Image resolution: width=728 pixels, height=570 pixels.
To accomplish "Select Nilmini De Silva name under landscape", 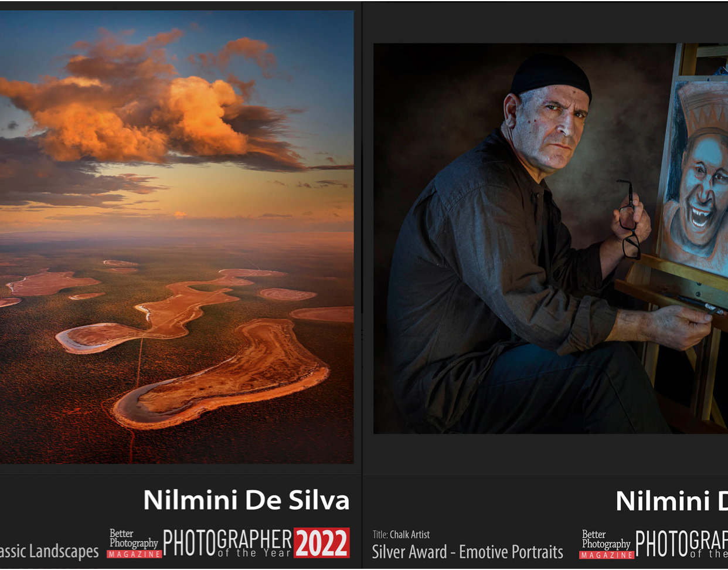I will (246, 500).
